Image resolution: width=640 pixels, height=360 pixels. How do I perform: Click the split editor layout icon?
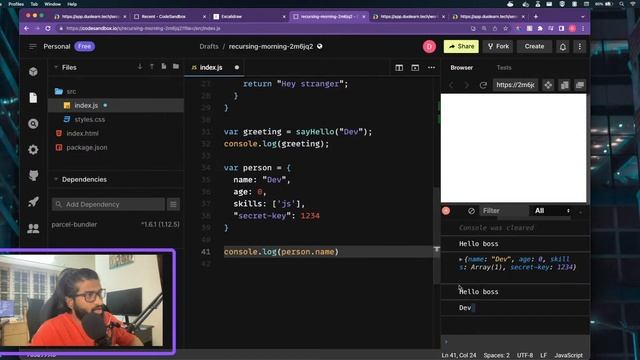pyautogui.click(x=399, y=68)
